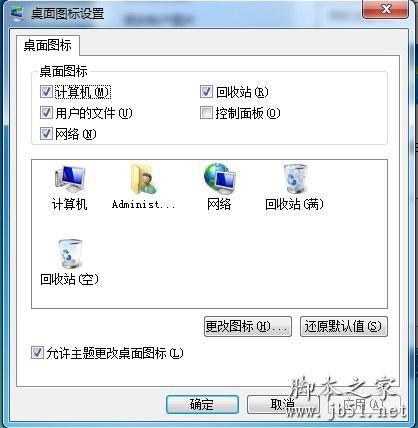The image size is (418, 428).
Task: Uncheck the 用户的文件(U) checkbox
Action: click(x=46, y=113)
